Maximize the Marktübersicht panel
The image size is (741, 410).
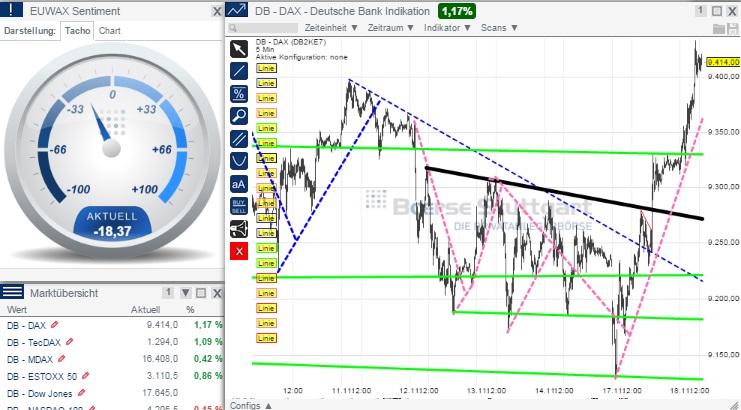coord(201,293)
